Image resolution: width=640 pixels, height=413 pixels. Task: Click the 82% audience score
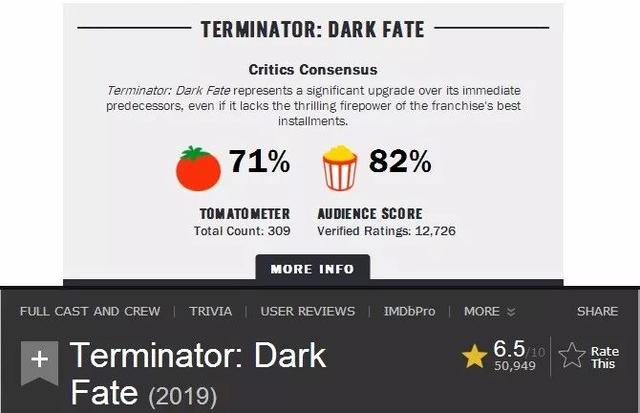click(x=400, y=161)
